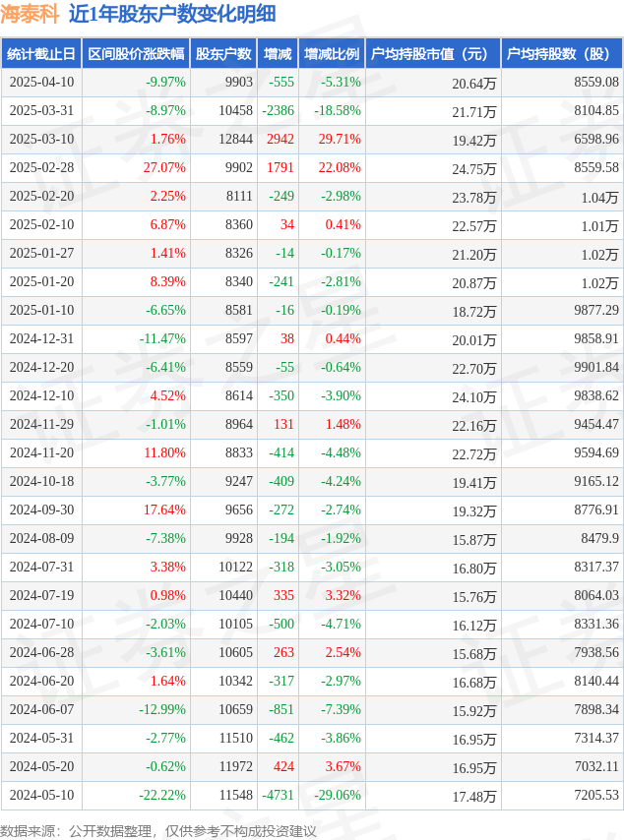Click the 股东户数 column header
The image size is (624, 840).
coord(223,53)
